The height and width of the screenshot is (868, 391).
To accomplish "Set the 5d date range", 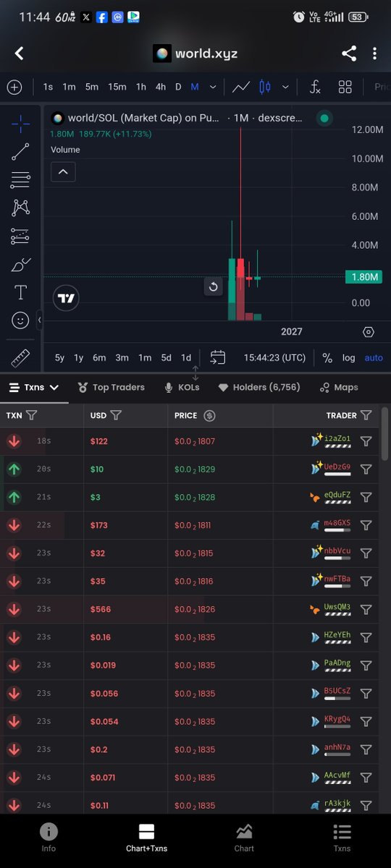I will (x=167, y=358).
